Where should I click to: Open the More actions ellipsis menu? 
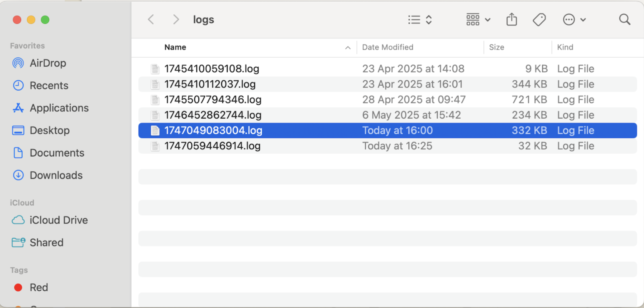[574, 20]
